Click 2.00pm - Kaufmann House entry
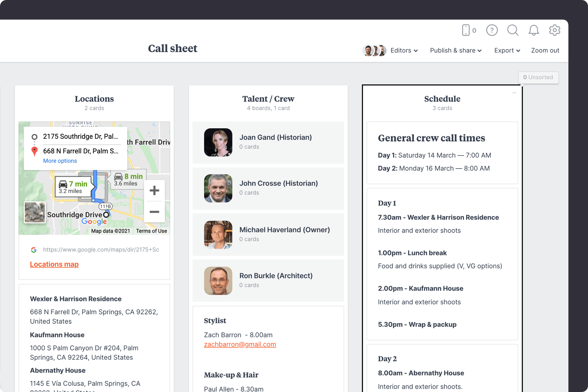Viewport: 588px width, 392px height. (421, 289)
